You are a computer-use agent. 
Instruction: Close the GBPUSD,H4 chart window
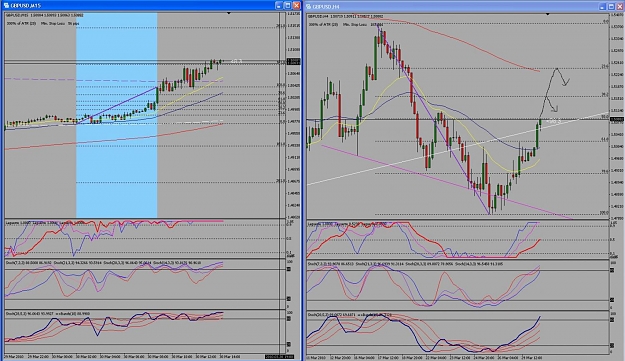[x=619, y=6]
